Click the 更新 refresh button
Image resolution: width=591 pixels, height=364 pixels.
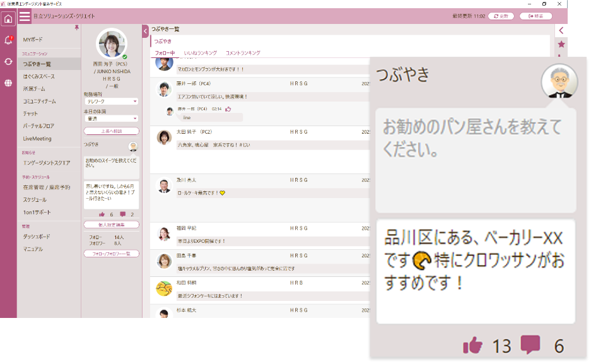pyautogui.click(x=501, y=16)
